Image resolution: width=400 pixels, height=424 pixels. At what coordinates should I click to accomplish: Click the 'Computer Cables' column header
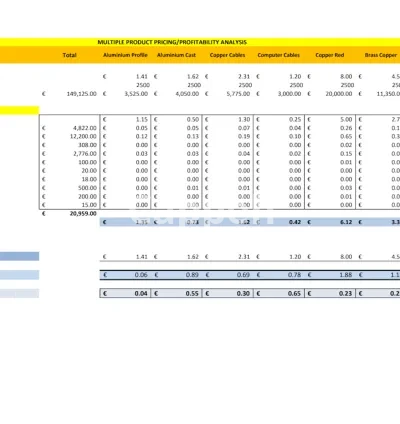tap(279, 55)
